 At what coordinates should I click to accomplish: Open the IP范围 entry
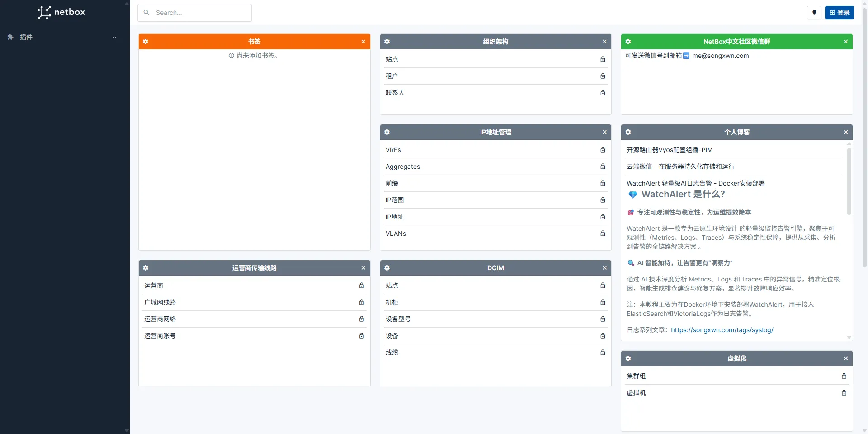pos(495,200)
